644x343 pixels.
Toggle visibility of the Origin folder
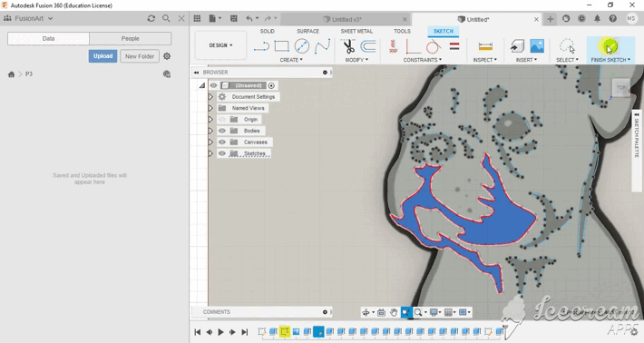pyautogui.click(x=222, y=120)
